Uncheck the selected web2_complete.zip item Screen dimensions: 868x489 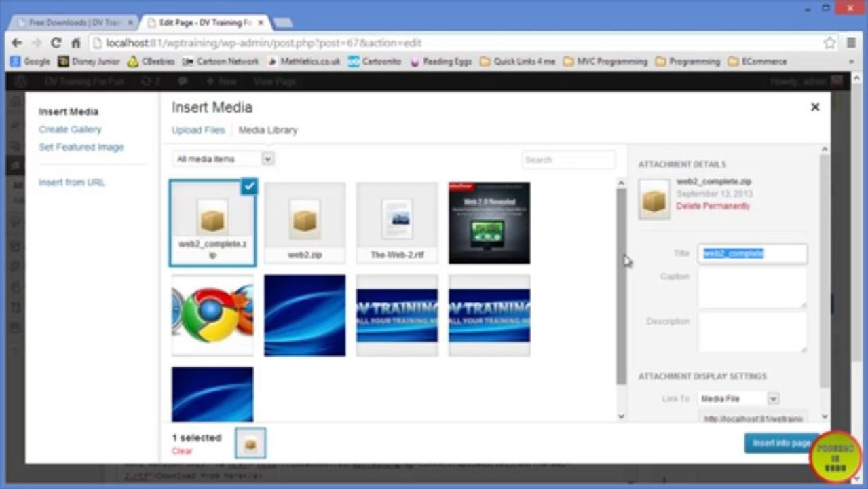(249, 187)
